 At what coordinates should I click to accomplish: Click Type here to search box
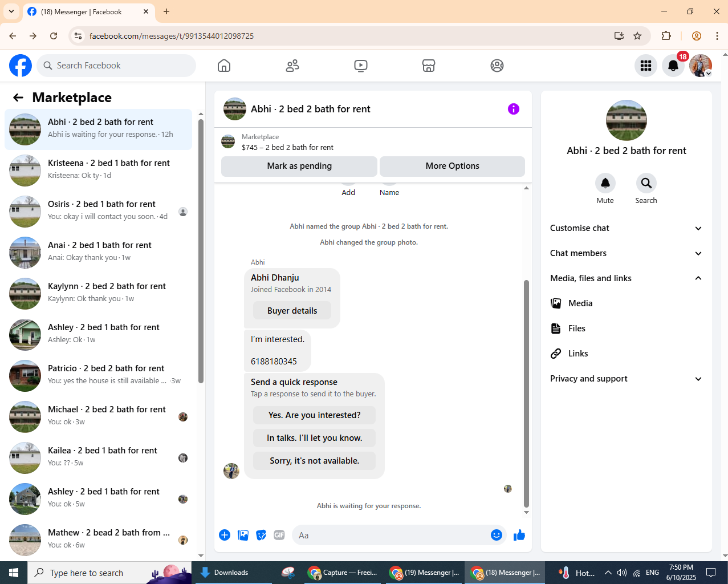[109, 573]
